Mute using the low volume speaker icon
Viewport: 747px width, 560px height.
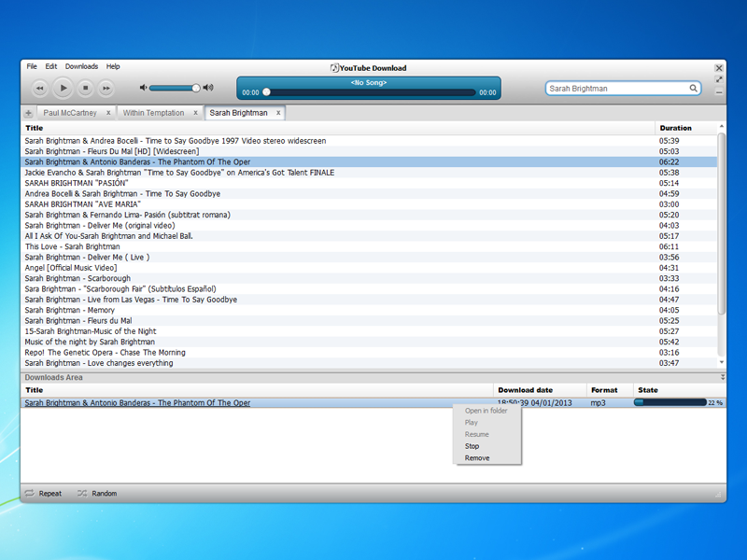pos(143,88)
